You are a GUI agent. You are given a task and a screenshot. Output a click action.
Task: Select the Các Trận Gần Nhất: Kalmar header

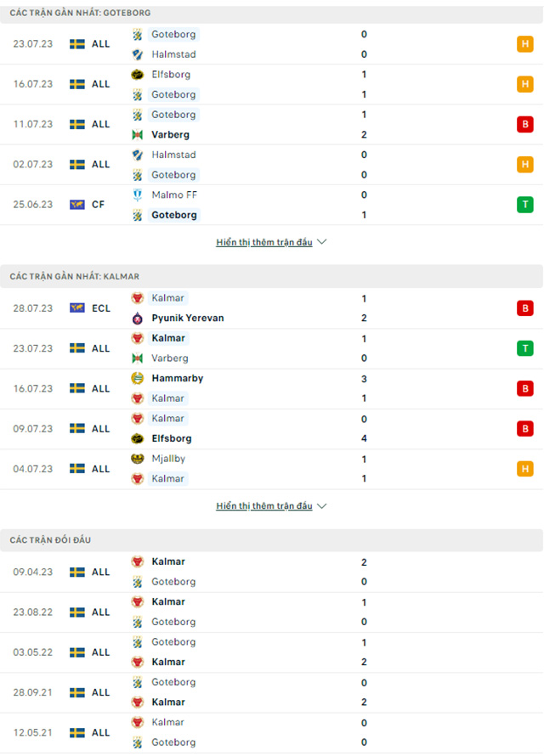[75, 277]
